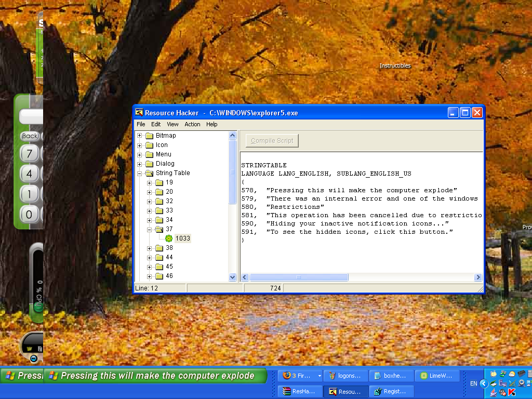Select tree folder 33
Image resolution: width=532 pixels, height=399 pixels.
coord(169,210)
